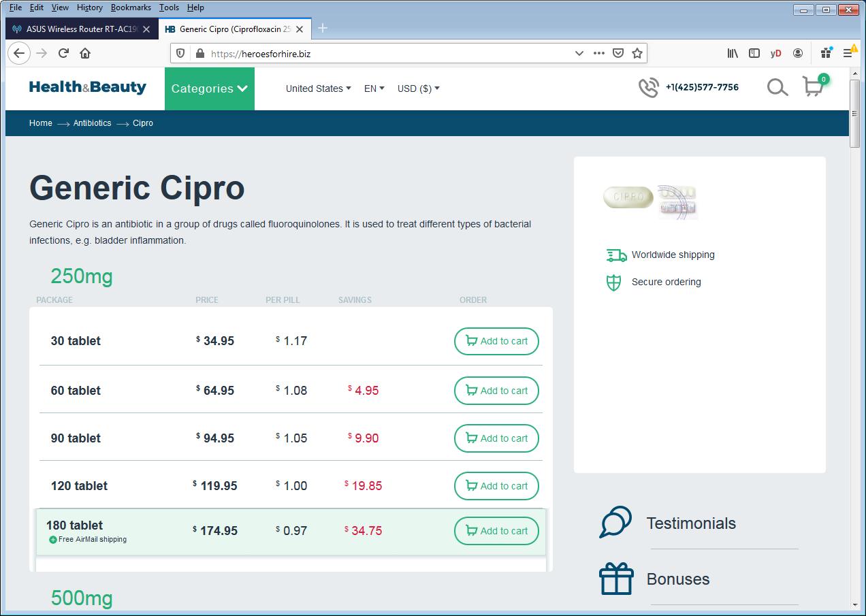Click the 500mg dosage heading

82,598
